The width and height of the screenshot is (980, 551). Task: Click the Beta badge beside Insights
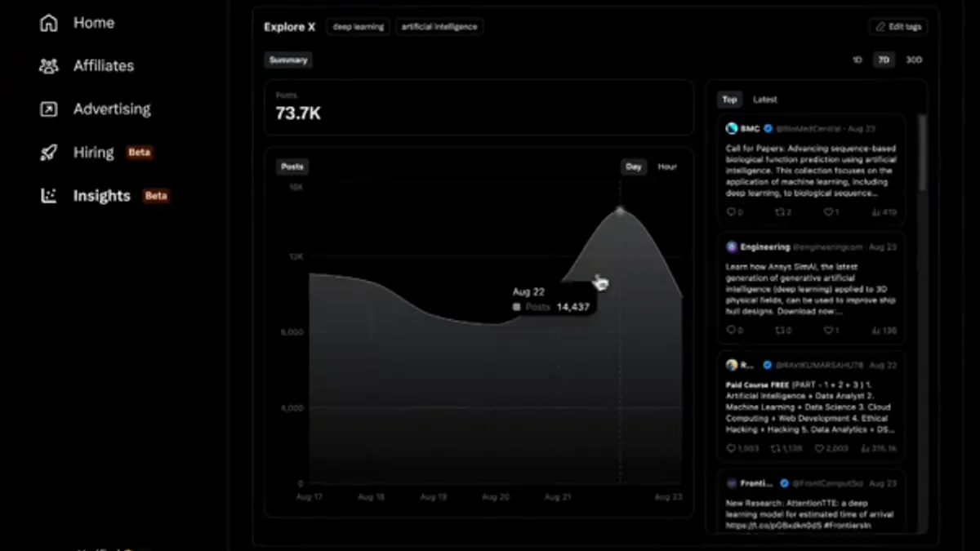pos(156,196)
